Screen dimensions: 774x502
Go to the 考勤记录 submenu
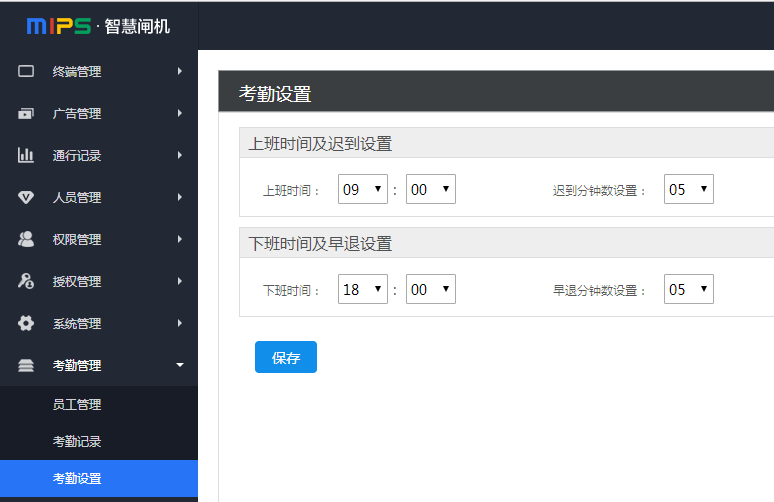click(x=99, y=441)
